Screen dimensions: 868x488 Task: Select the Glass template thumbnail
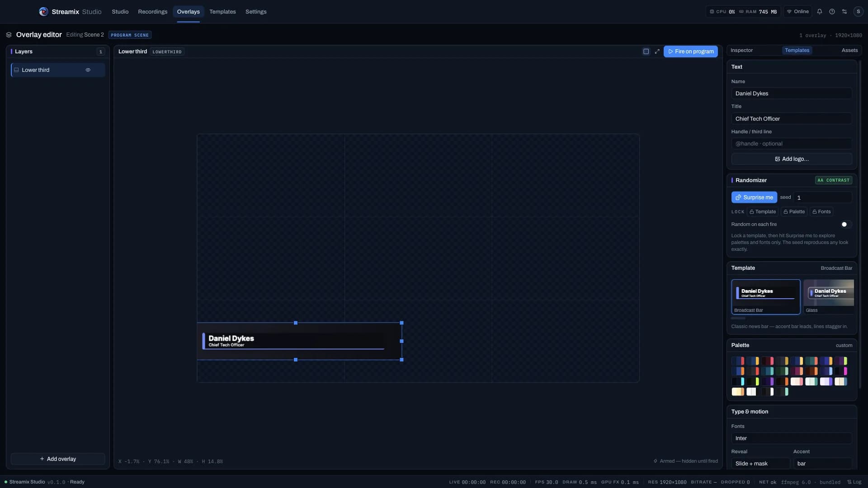point(829,297)
